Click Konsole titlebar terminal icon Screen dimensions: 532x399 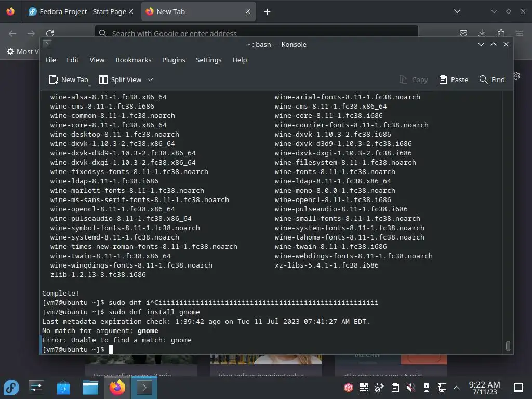[47, 44]
